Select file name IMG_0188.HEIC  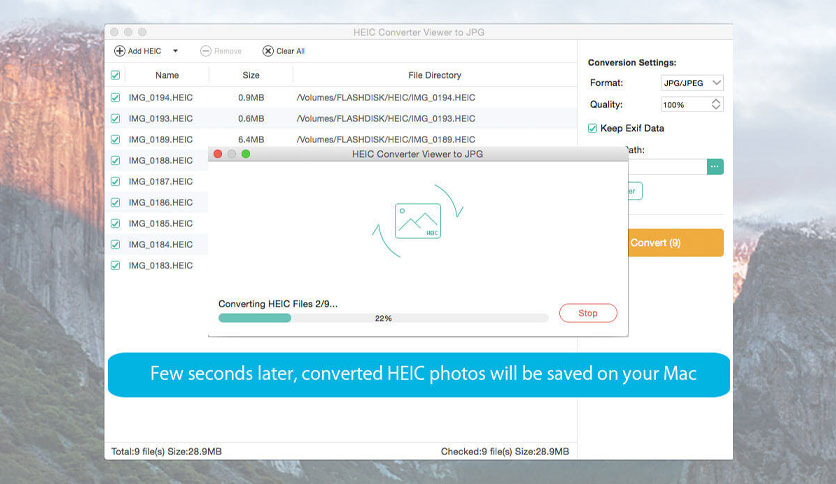pyautogui.click(x=160, y=160)
